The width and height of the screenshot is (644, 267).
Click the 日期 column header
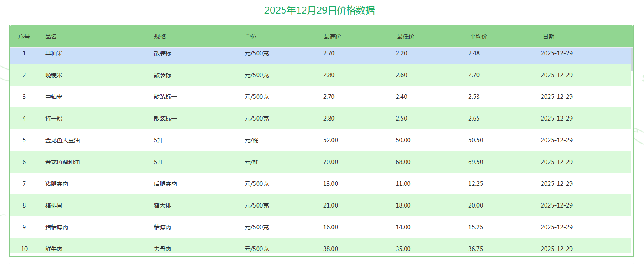(x=548, y=37)
